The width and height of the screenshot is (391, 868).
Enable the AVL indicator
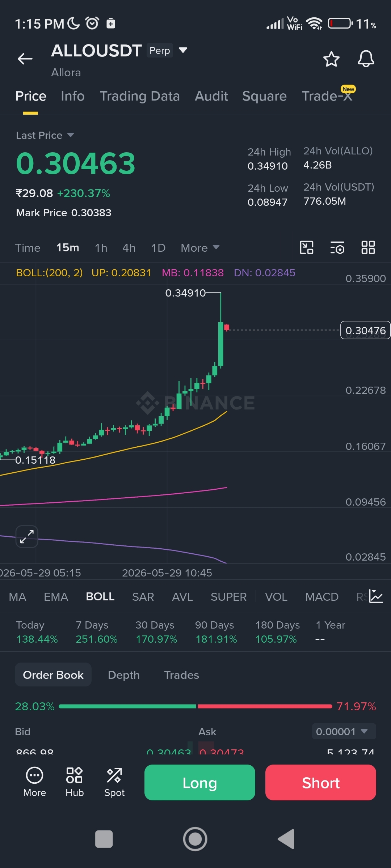(182, 597)
